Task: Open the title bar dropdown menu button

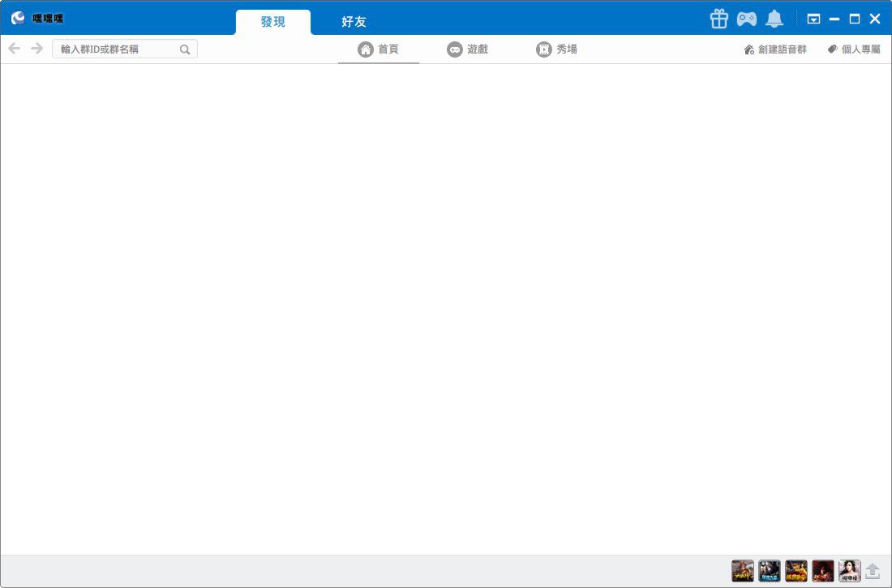Action: pos(813,19)
